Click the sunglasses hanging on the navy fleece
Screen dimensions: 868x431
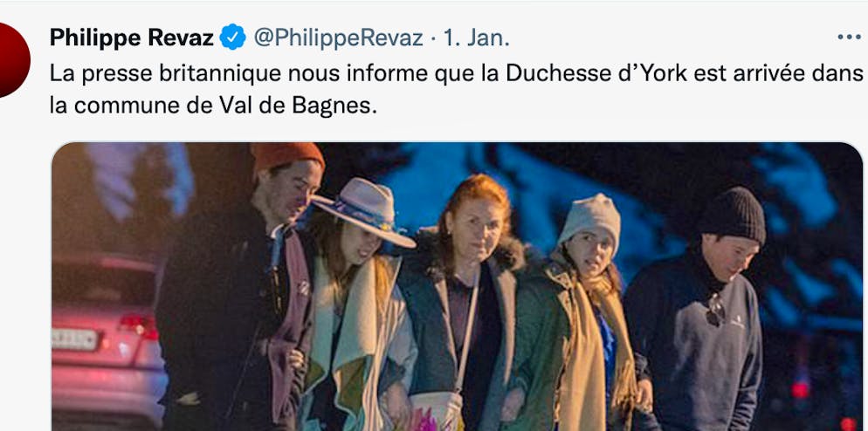[716, 309]
